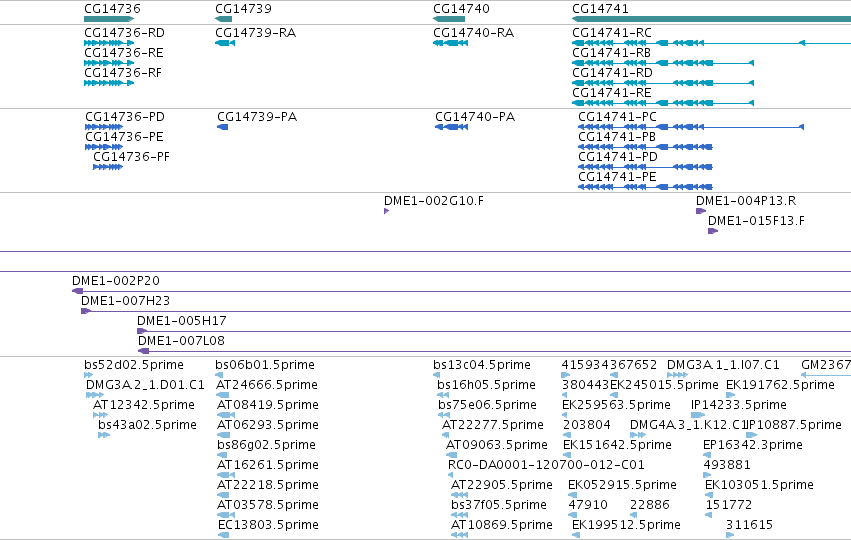Image resolution: width=851 pixels, height=540 pixels.
Task: Select the CG14739 gene label
Action: pos(243,9)
